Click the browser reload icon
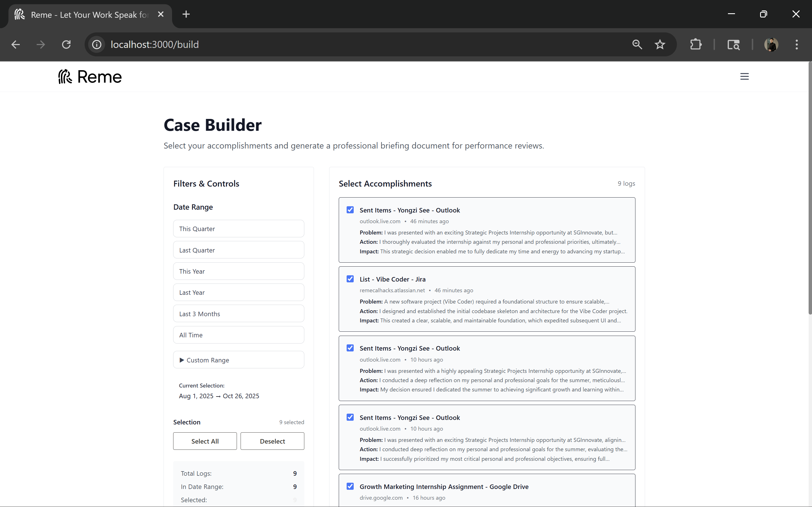Image resolution: width=812 pixels, height=507 pixels. pos(67,44)
